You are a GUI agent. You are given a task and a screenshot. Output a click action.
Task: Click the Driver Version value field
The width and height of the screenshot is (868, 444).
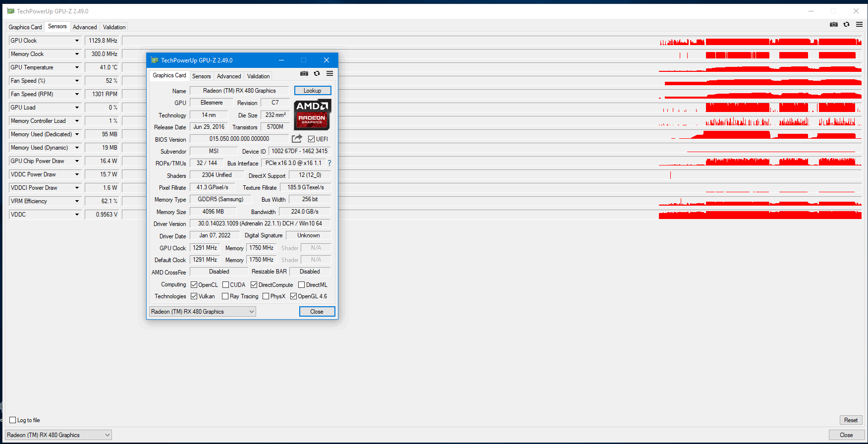(x=260, y=223)
